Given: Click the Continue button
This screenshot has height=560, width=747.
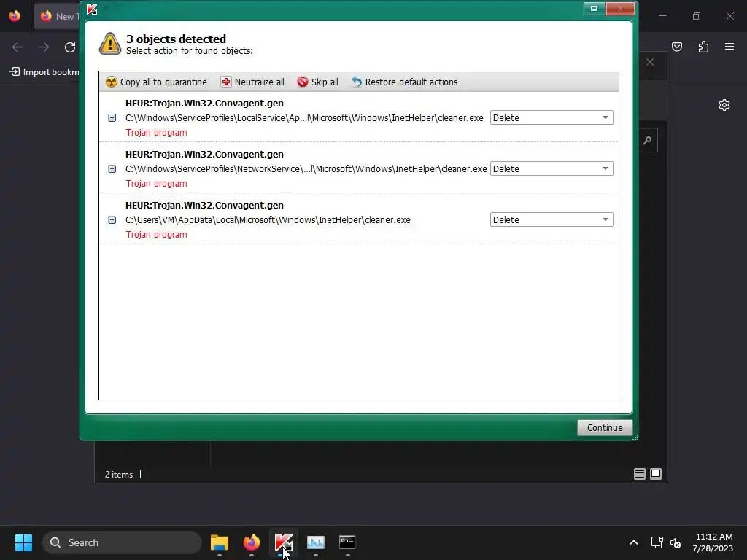Looking at the screenshot, I should pos(605,427).
